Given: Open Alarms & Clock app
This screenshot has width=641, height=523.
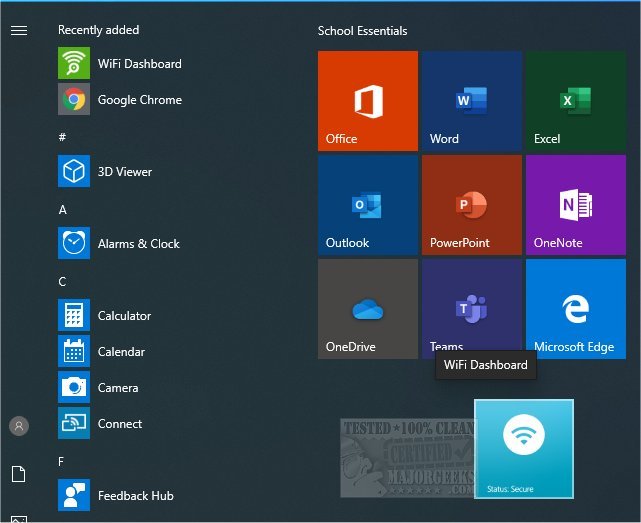Looking at the screenshot, I should 119,243.
